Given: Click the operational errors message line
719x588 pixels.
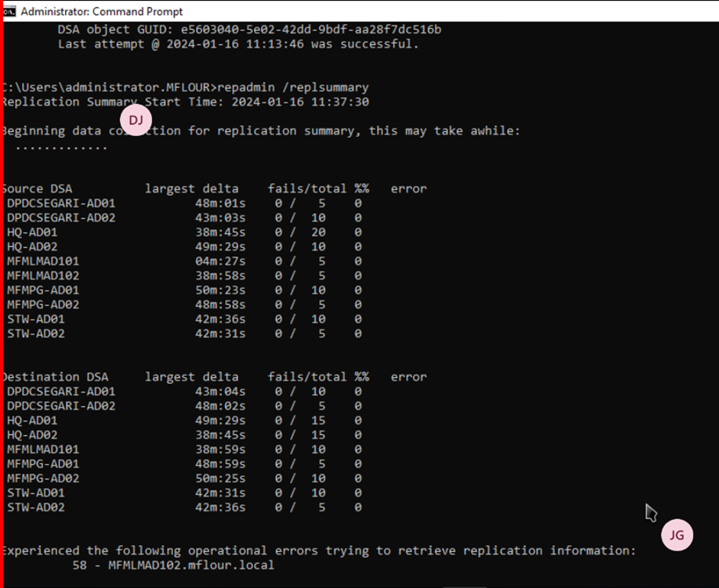Looking at the screenshot, I should pos(319,551).
